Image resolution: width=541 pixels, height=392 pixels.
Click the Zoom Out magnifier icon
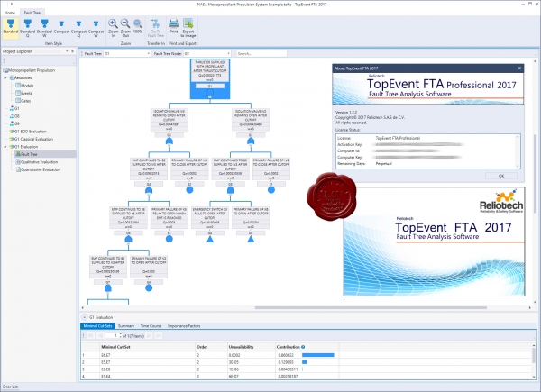tap(125, 23)
